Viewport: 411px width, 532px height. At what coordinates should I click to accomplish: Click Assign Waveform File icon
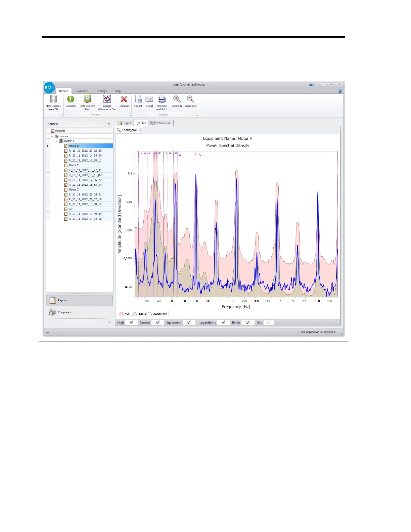(107, 99)
